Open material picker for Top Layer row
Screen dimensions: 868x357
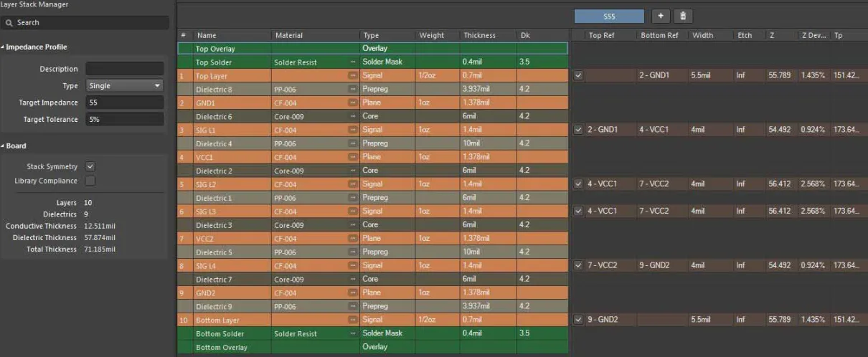352,75
